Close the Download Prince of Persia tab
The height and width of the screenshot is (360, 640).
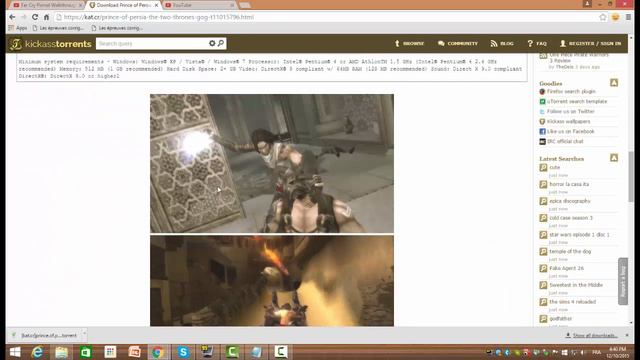pos(156,5)
